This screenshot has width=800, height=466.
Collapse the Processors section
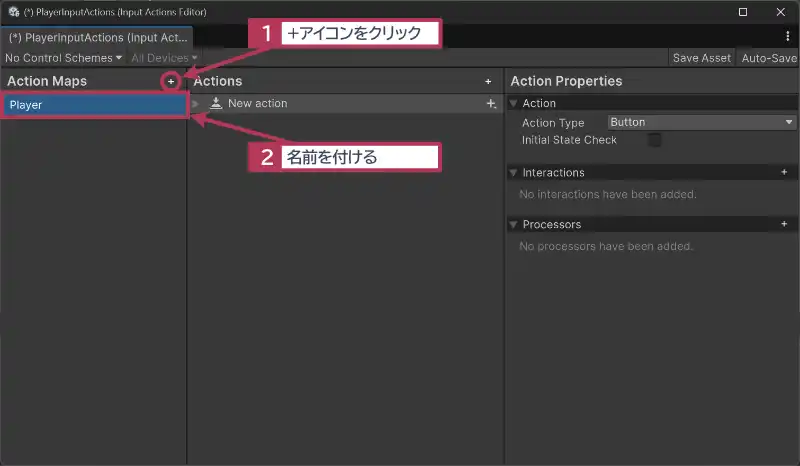514,224
